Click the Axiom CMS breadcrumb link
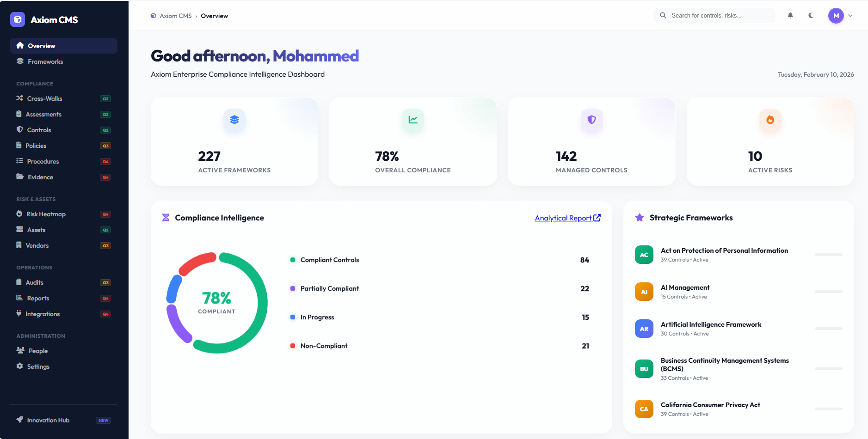 pyautogui.click(x=176, y=15)
